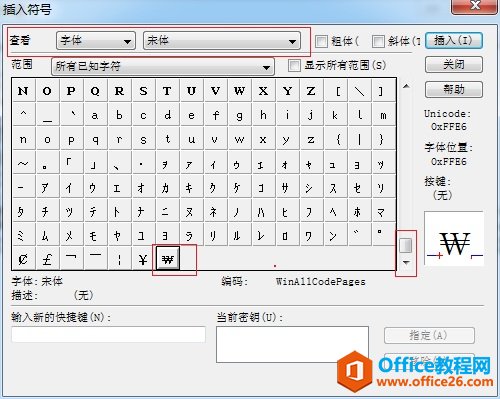Focus the 输入新的快捷键 input field

pos(108,334)
